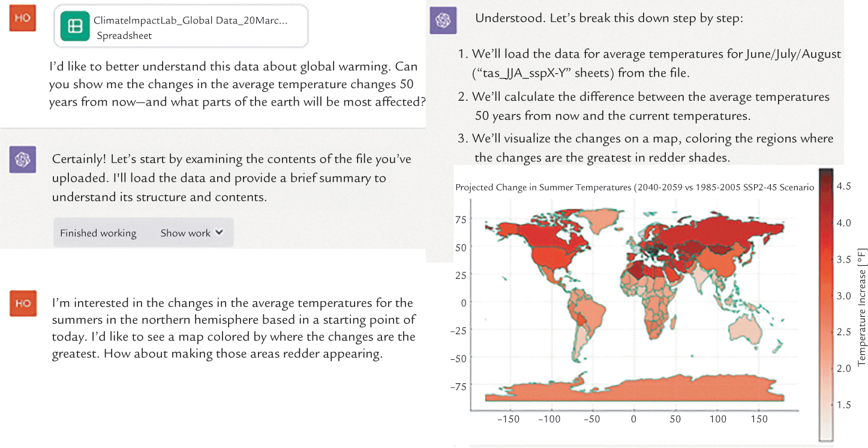Click the top orange HO user avatar
868x448 pixels.
tap(23, 20)
